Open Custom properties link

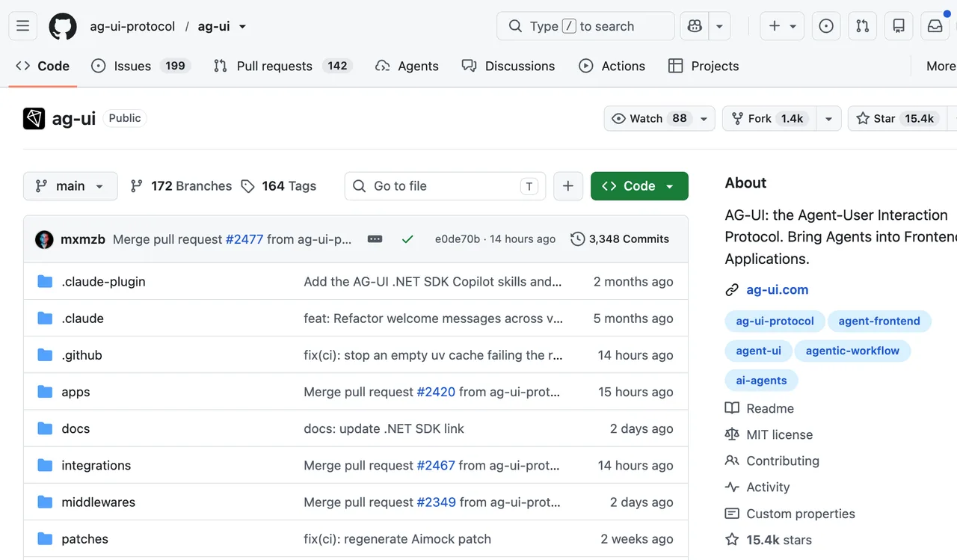tap(790, 514)
